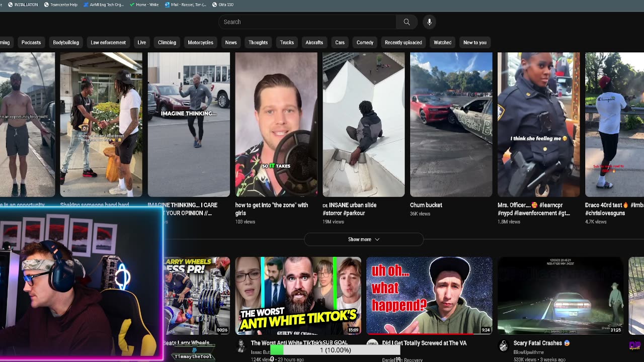This screenshot has width=644, height=362.
Task: Open the handshake Short thumbnail
Action: (x=101, y=125)
